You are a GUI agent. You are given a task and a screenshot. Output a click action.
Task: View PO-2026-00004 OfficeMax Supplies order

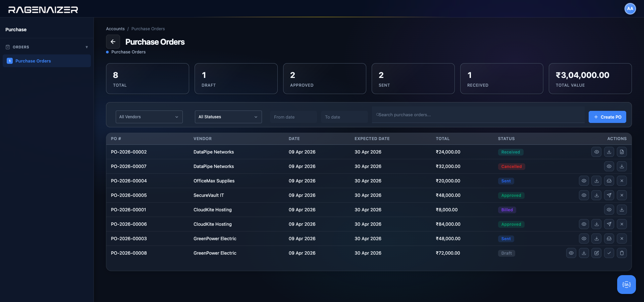pyautogui.click(x=584, y=181)
